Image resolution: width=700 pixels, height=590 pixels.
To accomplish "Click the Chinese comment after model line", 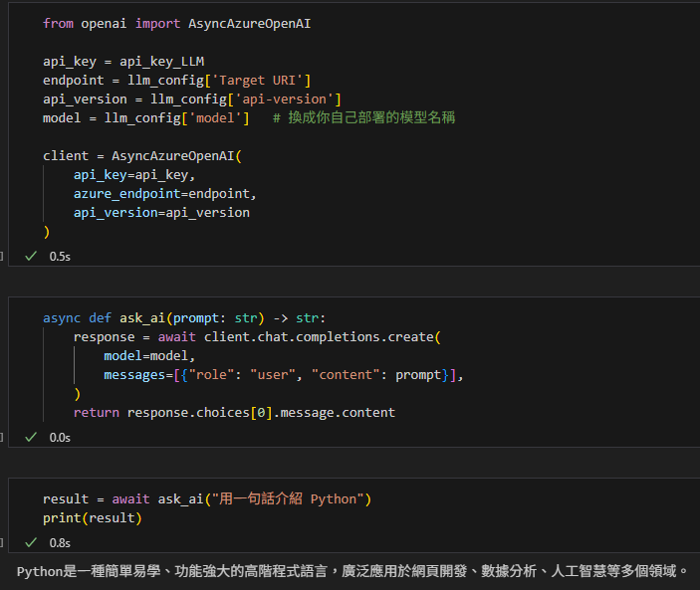I will click(x=363, y=117).
